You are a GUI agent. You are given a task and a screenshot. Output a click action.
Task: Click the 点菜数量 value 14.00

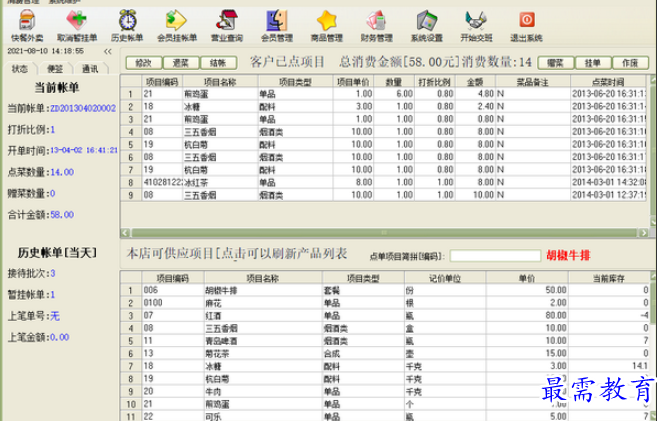[62, 172]
